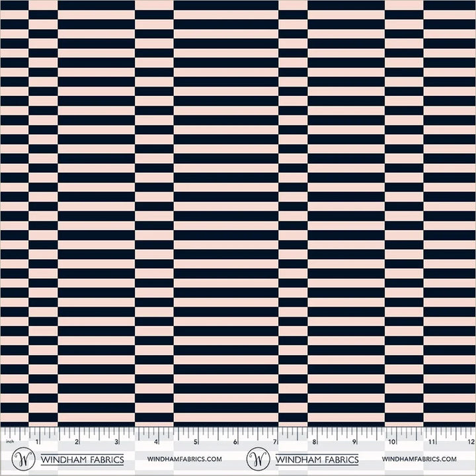Click ruler number 7
This screenshot has height=476, width=476.
click(x=274, y=442)
